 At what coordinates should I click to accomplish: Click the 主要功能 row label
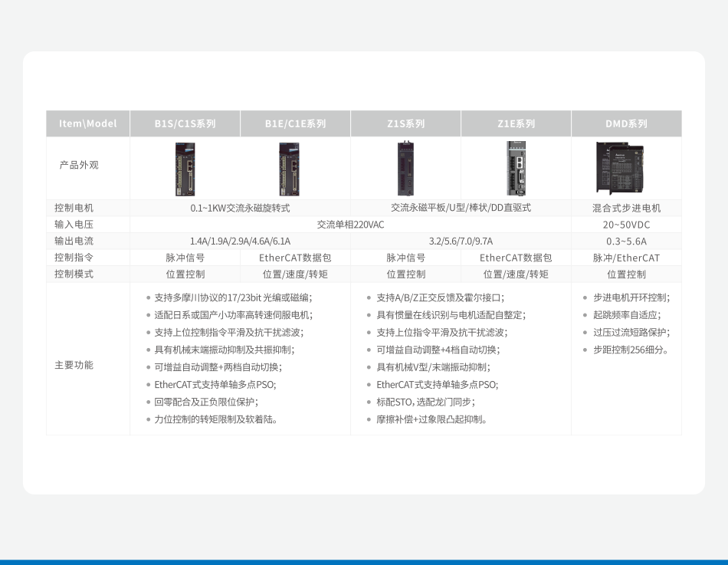pos(74,365)
